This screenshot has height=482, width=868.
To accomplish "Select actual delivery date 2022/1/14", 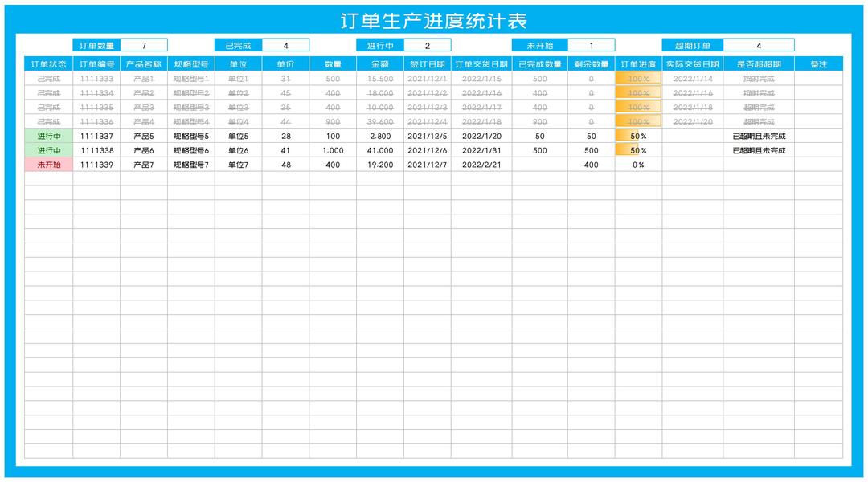I will pyautogui.click(x=693, y=79).
